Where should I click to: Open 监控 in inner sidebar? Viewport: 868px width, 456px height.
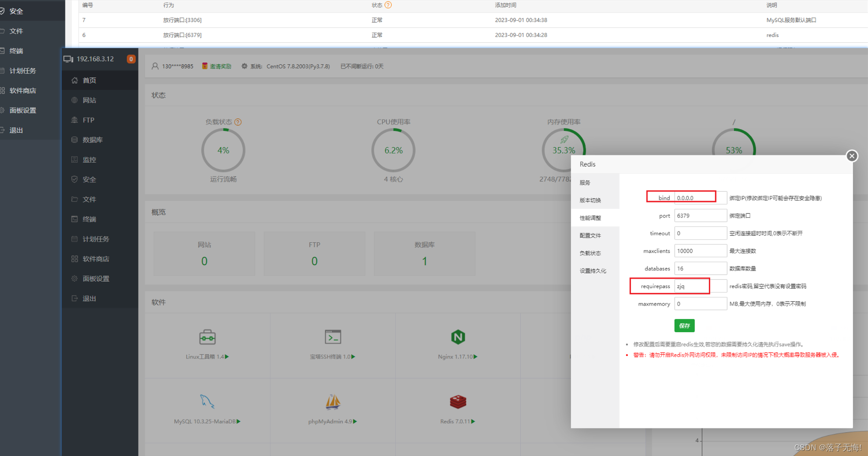click(x=100, y=159)
